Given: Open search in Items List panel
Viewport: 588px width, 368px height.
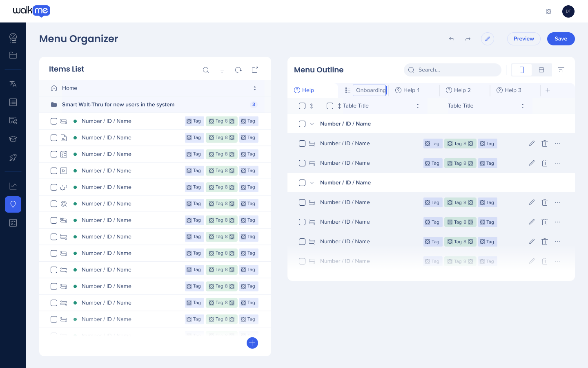Looking at the screenshot, I should (206, 70).
